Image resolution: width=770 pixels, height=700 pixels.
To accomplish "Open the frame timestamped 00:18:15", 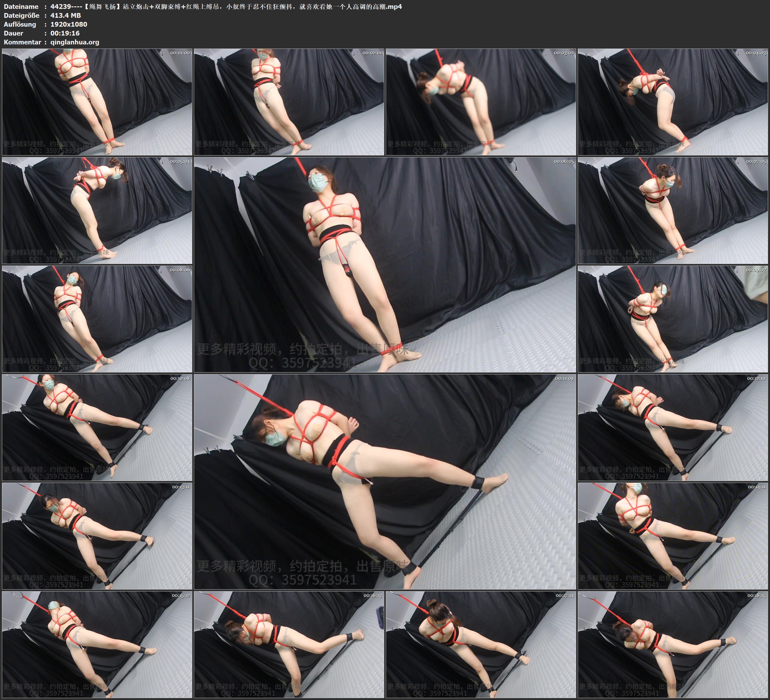I will 673,644.
